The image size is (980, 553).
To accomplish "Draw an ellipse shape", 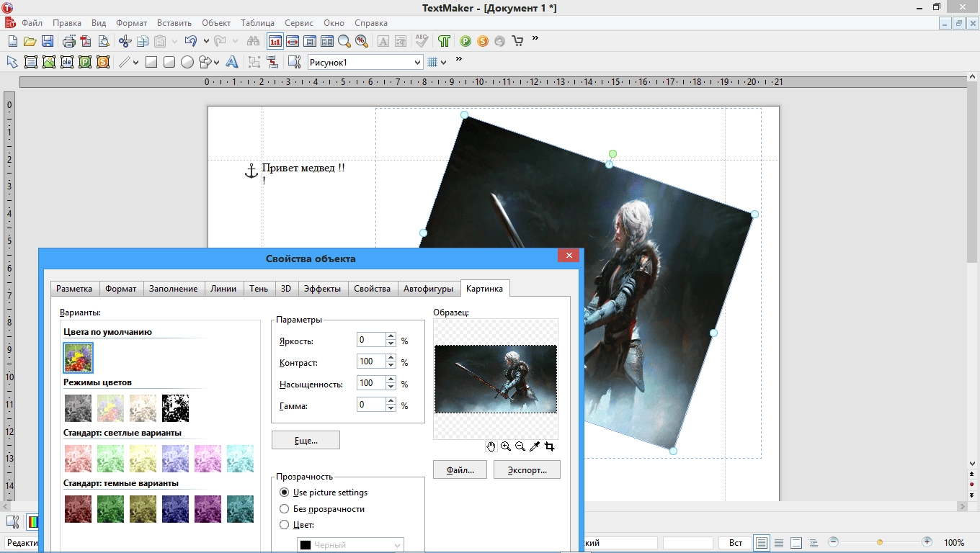I will (187, 62).
